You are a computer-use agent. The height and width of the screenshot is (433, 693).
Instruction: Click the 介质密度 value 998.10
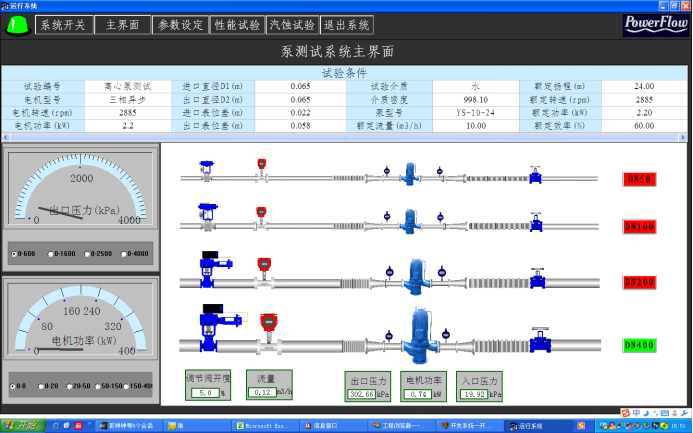[476, 100]
